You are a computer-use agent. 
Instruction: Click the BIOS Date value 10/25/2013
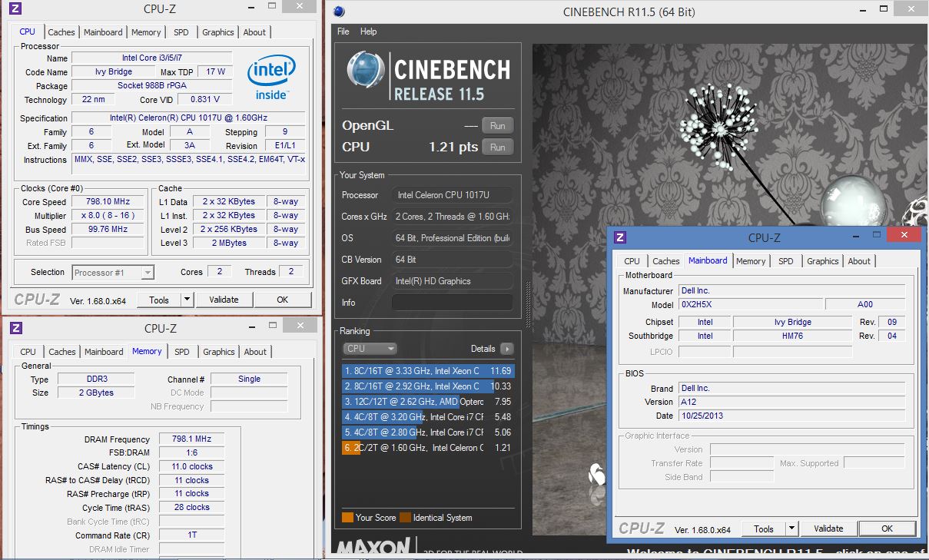791,416
